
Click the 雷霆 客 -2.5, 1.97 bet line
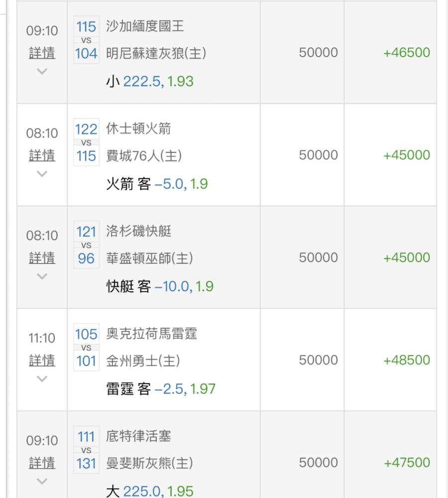click(161, 389)
